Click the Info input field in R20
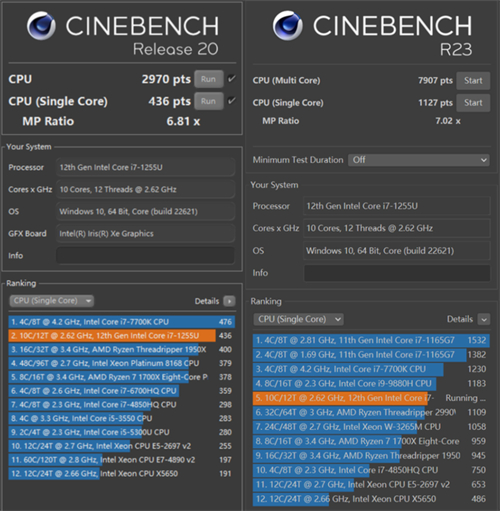 tap(145, 256)
